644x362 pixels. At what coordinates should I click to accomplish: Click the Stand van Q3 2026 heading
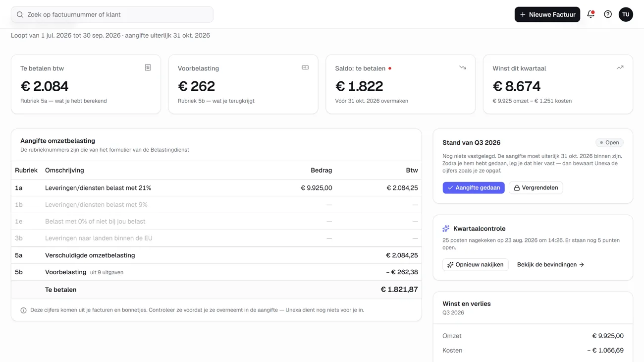[x=471, y=143]
